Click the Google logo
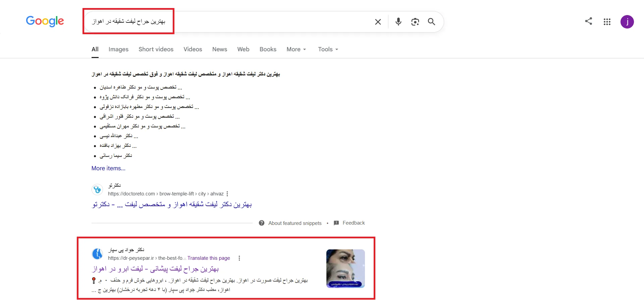Viewport: 644px width, 302px height. click(x=45, y=21)
